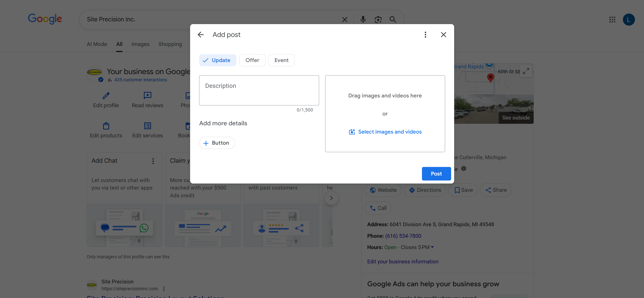Select the Update post type chip
This screenshot has width=644, height=298.
tap(218, 60)
